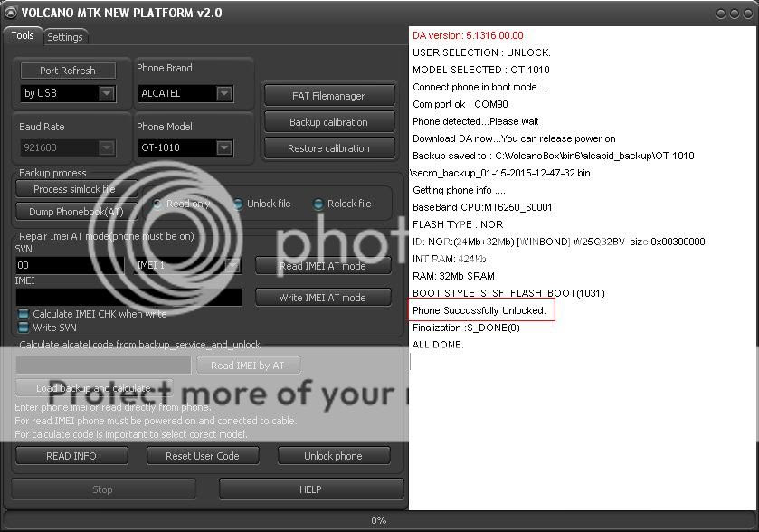
Task: Click the Volcano app icon in title bar
Action: (x=10, y=13)
